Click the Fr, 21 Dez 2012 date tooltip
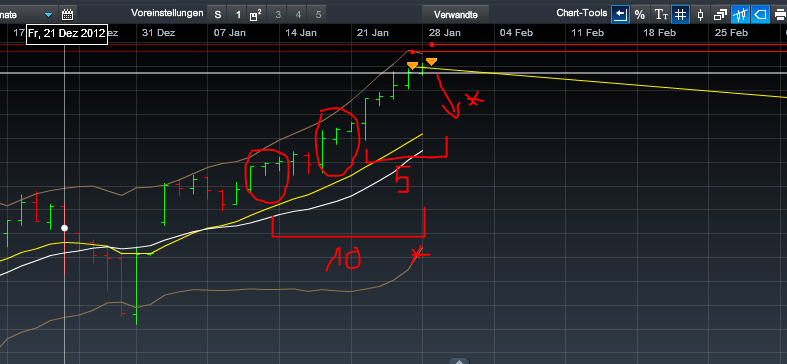 click(67, 34)
